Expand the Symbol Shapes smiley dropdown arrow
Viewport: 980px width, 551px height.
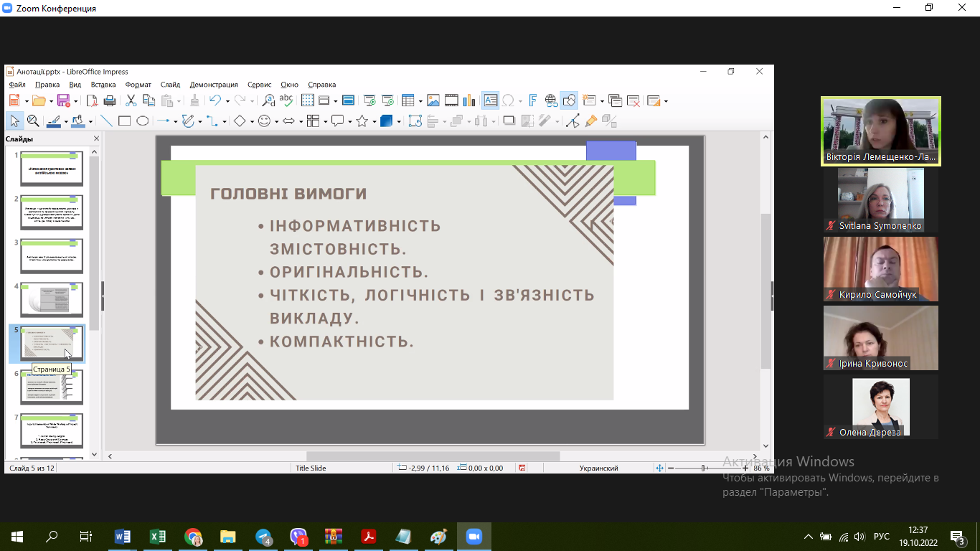(x=277, y=122)
